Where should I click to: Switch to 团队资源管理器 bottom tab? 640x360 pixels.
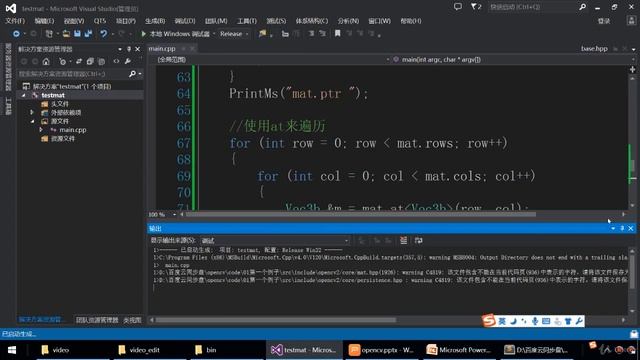pyautogui.click(x=97, y=320)
